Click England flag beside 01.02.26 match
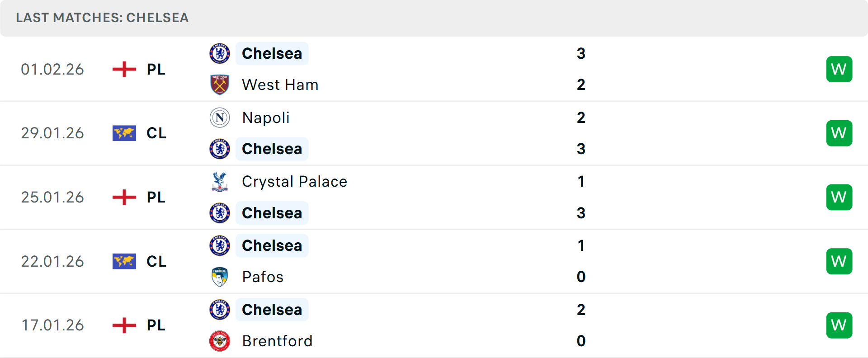This screenshot has height=358, width=868. pyautogui.click(x=124, y=69)
